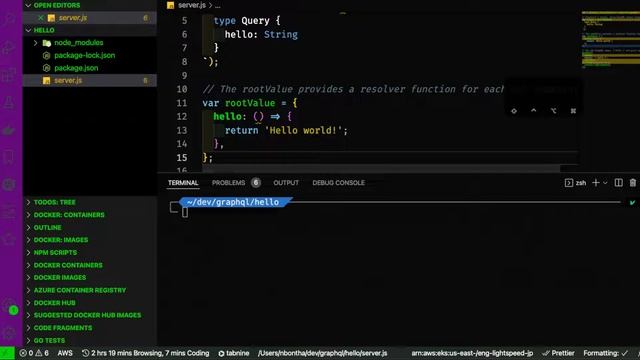Click the package-lock.json file icon
This screenshot has height=360, width=640.
click(47, 56)
